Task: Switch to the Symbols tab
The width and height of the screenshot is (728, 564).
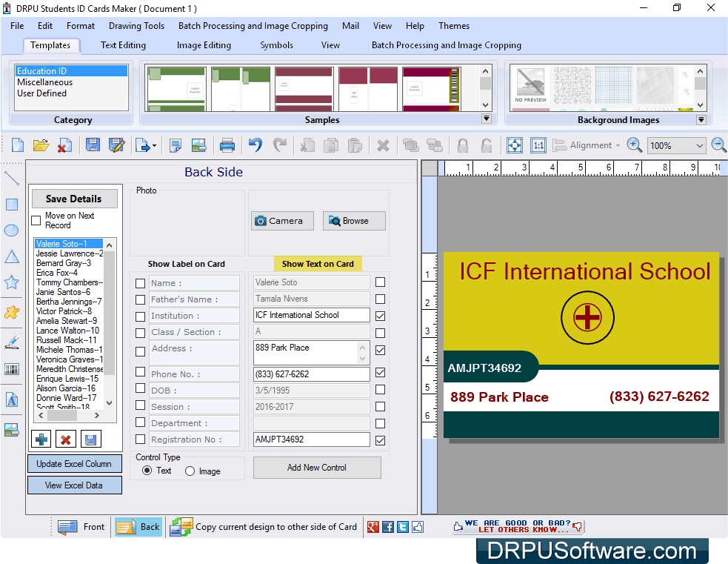Action: click(x=276, y=44)
